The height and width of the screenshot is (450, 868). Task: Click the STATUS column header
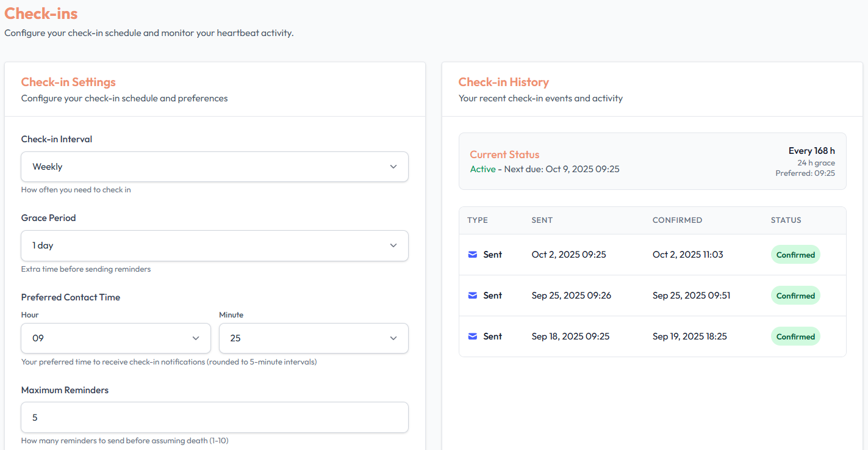[786, 220]
